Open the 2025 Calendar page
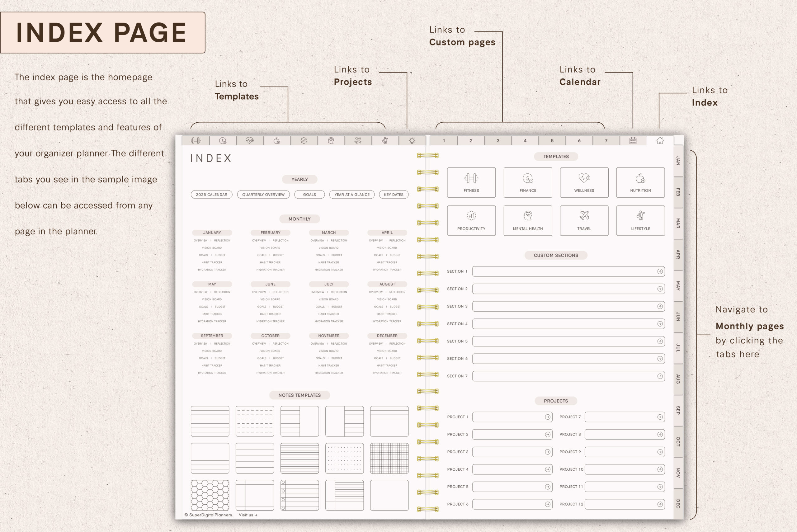Viewport: 797px width, 532px height. tap(211, 195)
